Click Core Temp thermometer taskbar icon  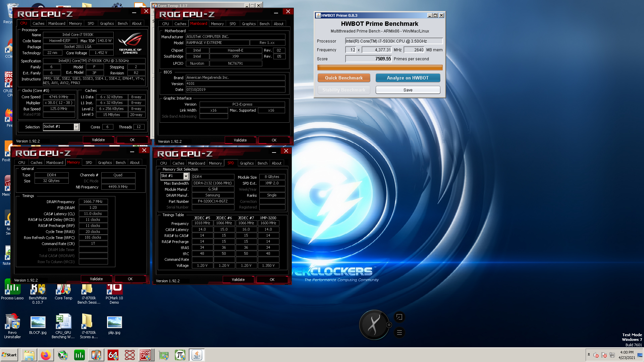click(x=96, y=355)
